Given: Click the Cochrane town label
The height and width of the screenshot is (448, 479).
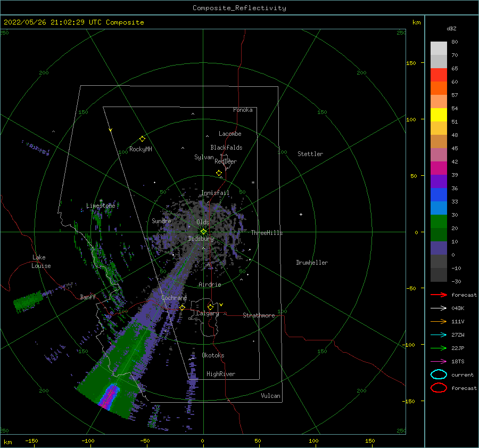Looking at the screenshot, I should click(174, 298).
